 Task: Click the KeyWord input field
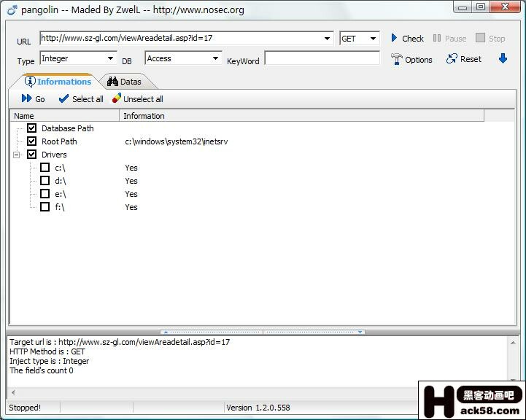click(322, 58)
